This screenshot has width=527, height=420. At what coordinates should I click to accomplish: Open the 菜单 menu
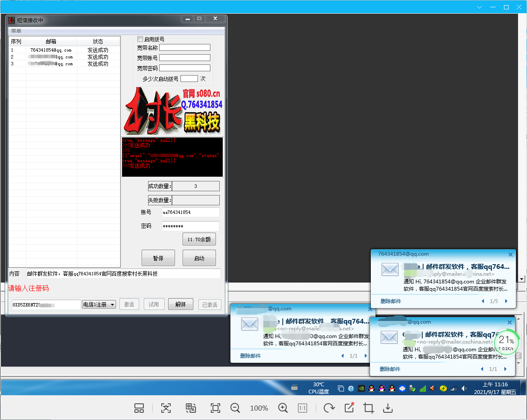click(16, 31)
